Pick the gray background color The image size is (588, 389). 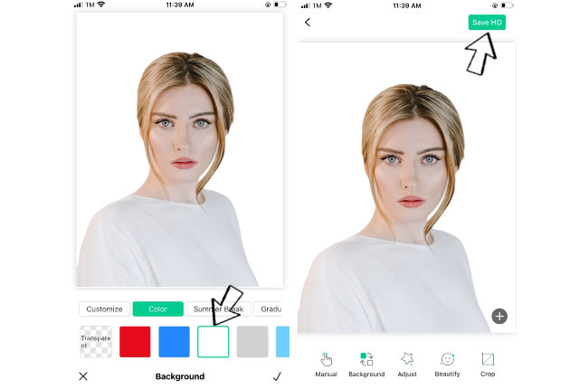tap(252, 342)
